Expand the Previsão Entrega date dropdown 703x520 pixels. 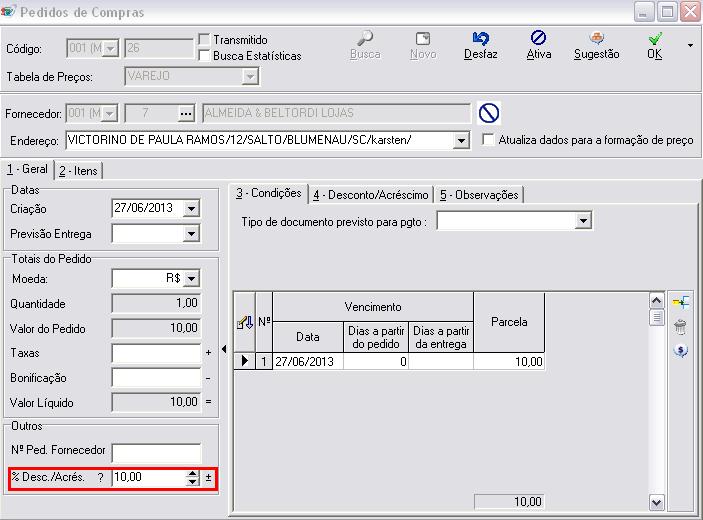click(x=192, y=234)
